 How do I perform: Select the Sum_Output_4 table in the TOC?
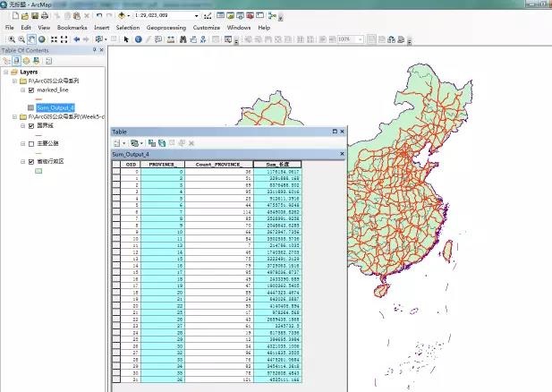click(x=55, y=107)
